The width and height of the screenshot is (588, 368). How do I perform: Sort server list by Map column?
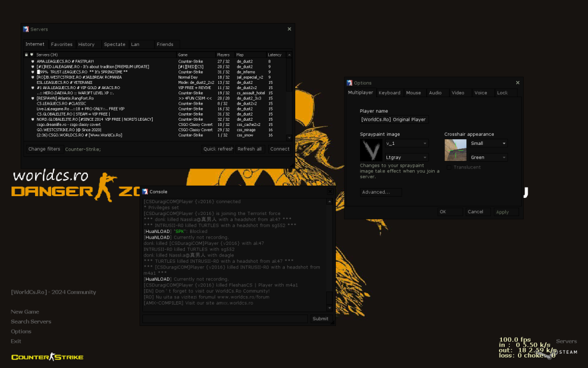pos(250,55)
